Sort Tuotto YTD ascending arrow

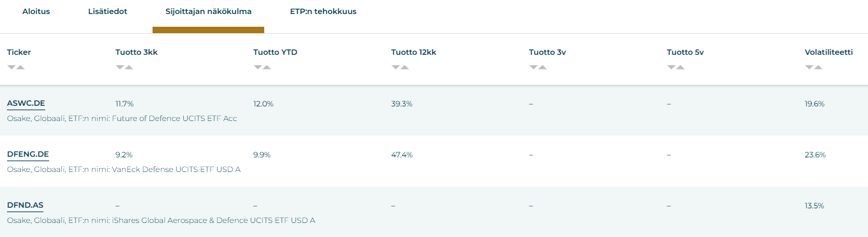click(267, 67)
